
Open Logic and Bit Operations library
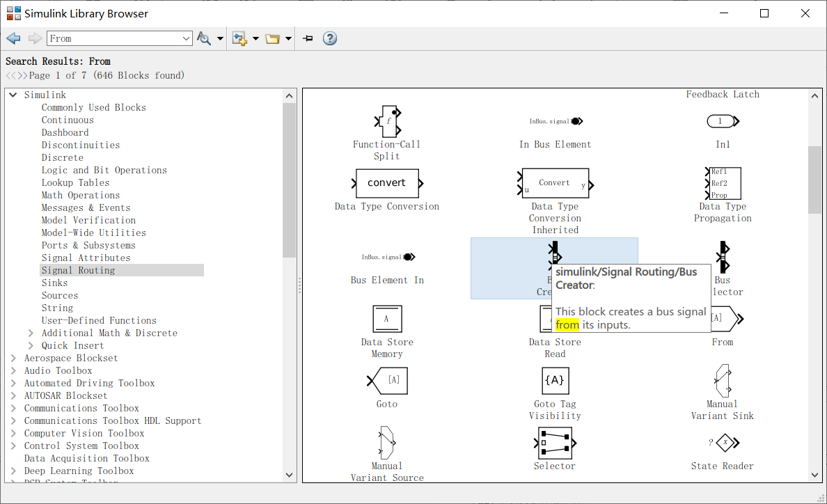104,171
